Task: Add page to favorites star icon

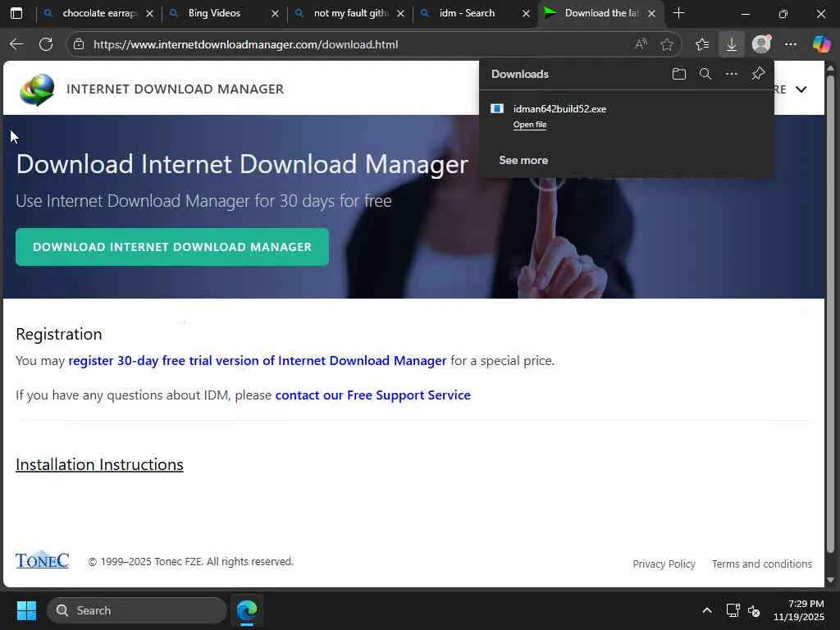Action: tap(667, 44)
